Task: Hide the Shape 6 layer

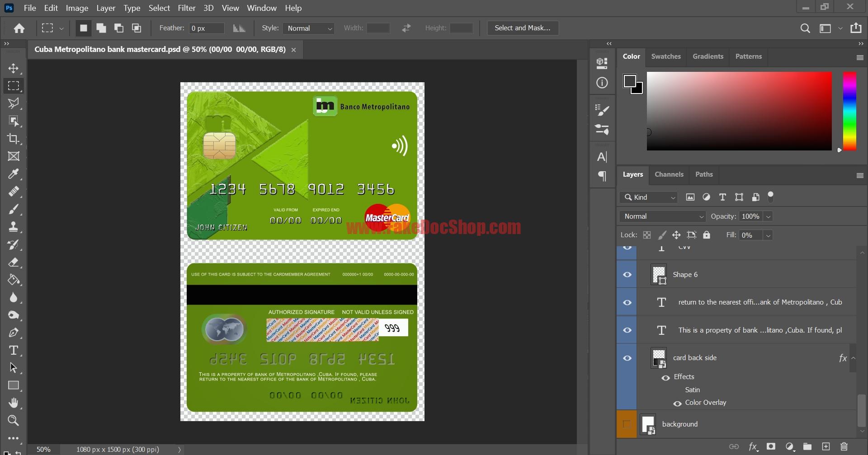Action: click(x=627, y=274)
